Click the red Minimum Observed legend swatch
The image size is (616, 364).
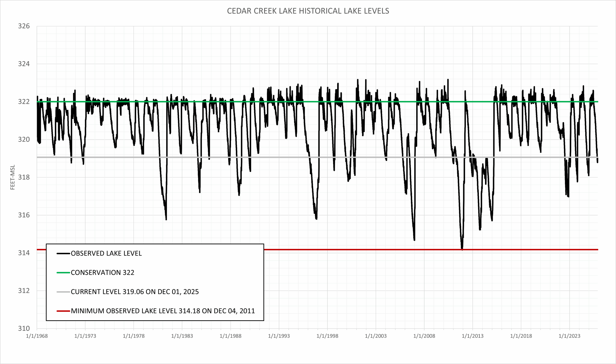[63, 311]
